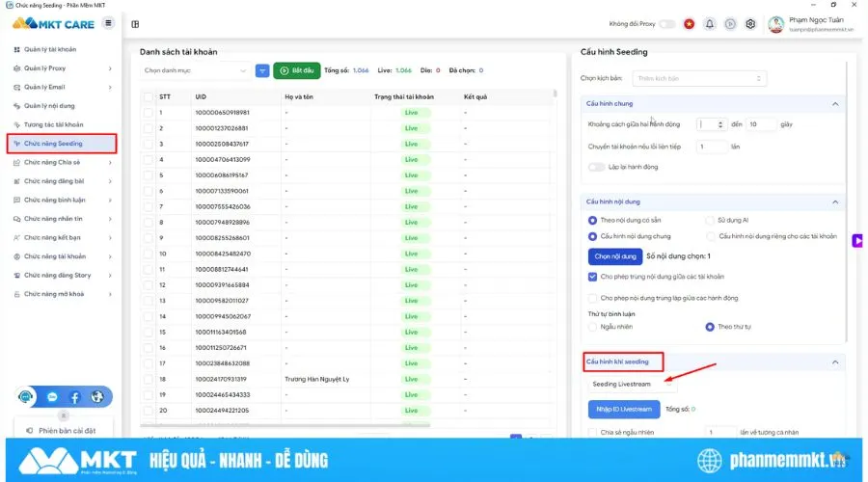Image resolution: width=868 pixels, height=482 pixels.
Task: Open Chức năng kết bạn menu item
Action: pyautogui.click(x=62, y=238)
